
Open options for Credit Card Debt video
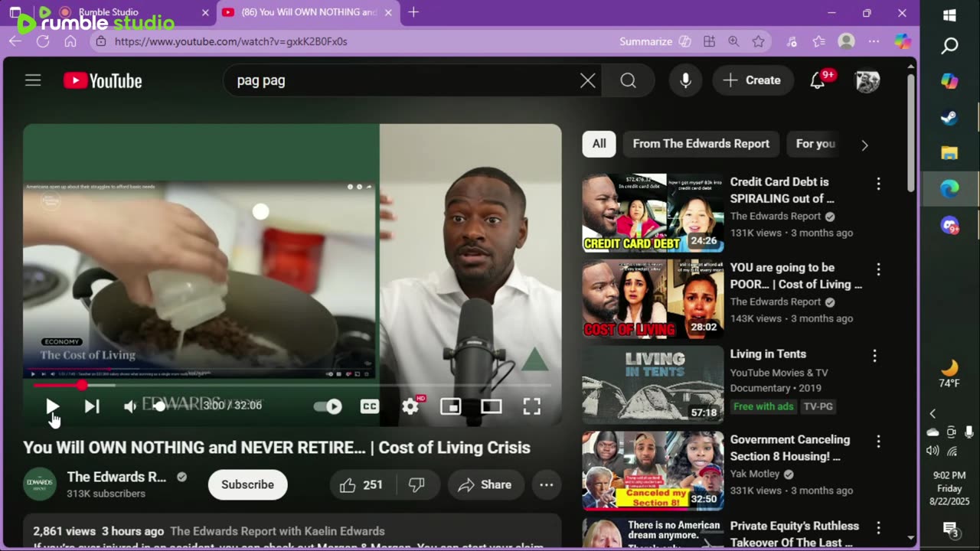(x=878, y=184)
